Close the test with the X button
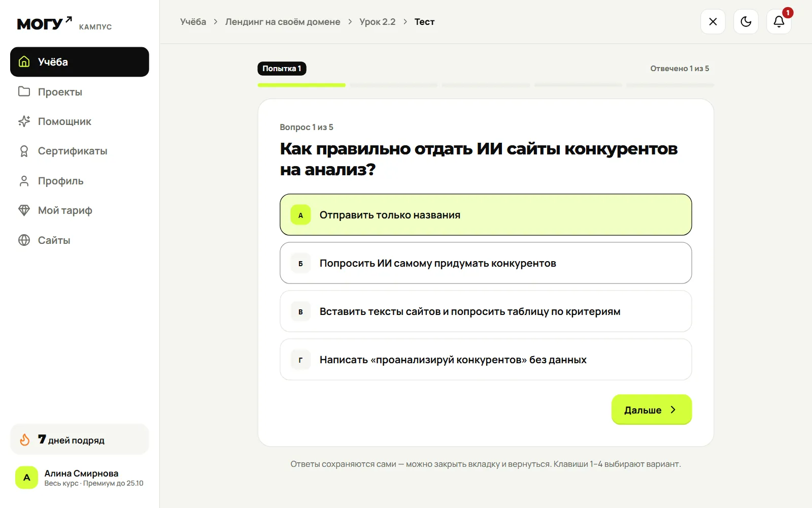This screenshot has width=812, height=508. click(x=713, y=22)
